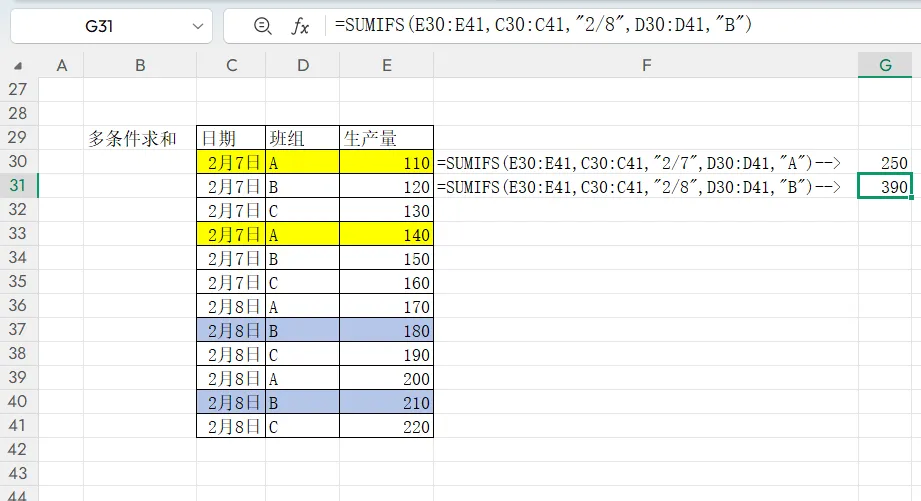Select row 31 header
Viewport: 921px width, 501px height.
[18, 186]
